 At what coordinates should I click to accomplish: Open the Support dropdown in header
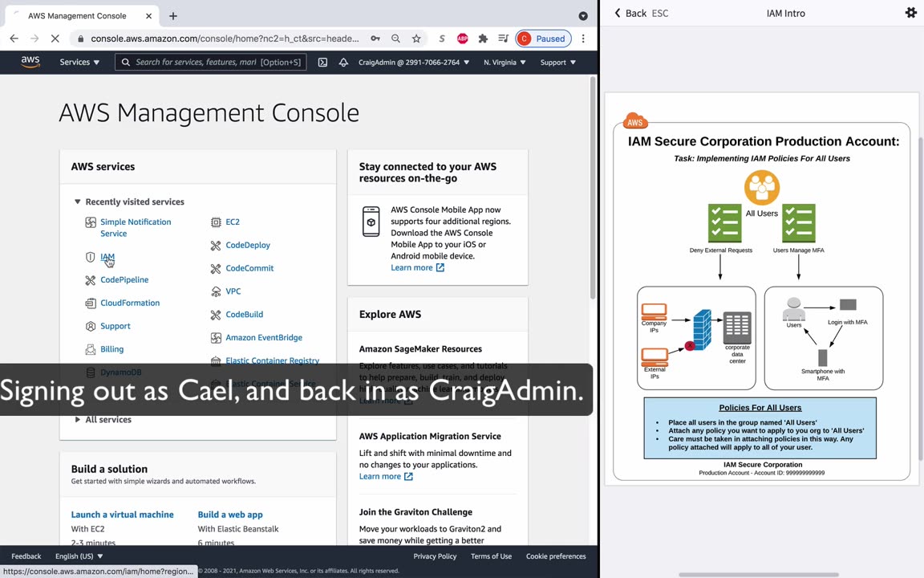[x=558, y=62]
